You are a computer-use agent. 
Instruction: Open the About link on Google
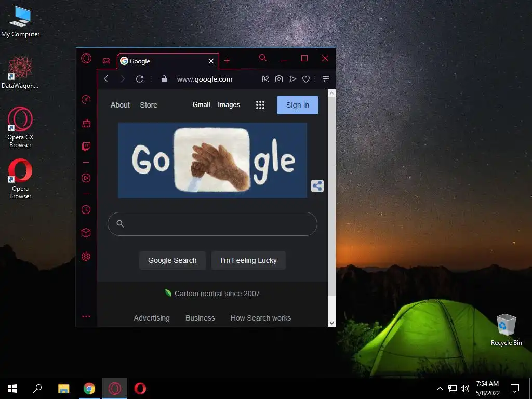pyautogui.click(x=120, y=105)
